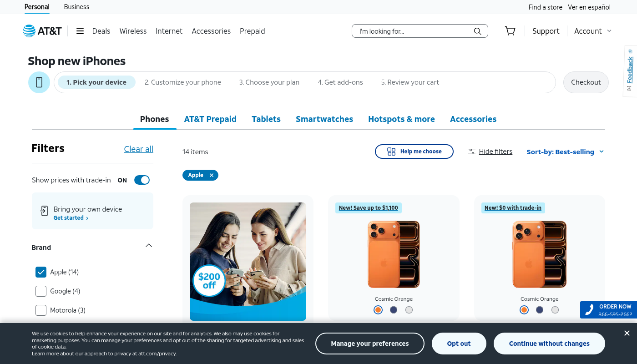The width and height of the screenshot is (637, 364).
Task: Check the Motorola brand checkbox
Action: click(x=41, y=310)
